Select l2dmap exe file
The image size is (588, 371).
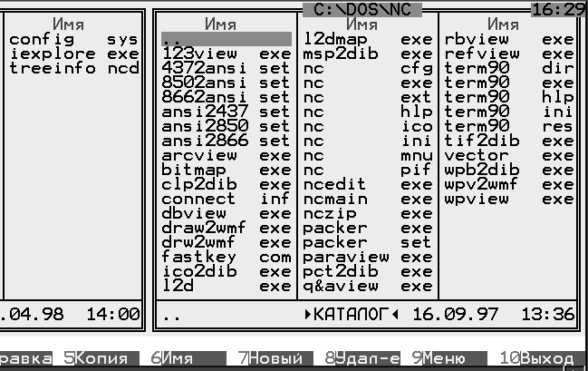pos(368,39)
